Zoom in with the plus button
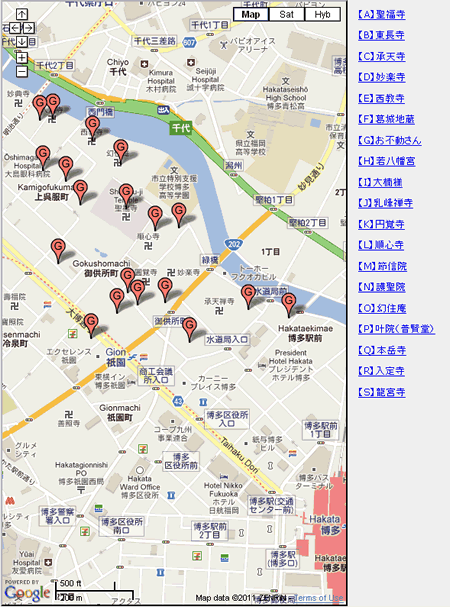Screen dimensions: 450x607 click(22, 58)
